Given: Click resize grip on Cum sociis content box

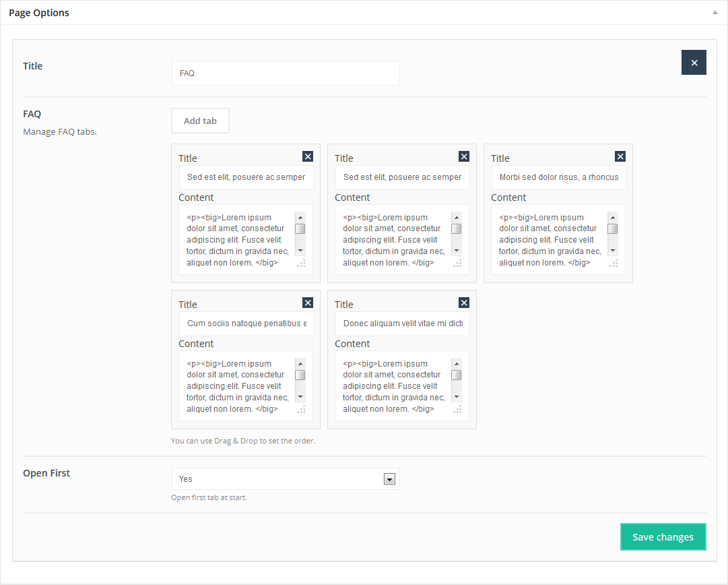Looking at the screenshot, I should 300,409.
